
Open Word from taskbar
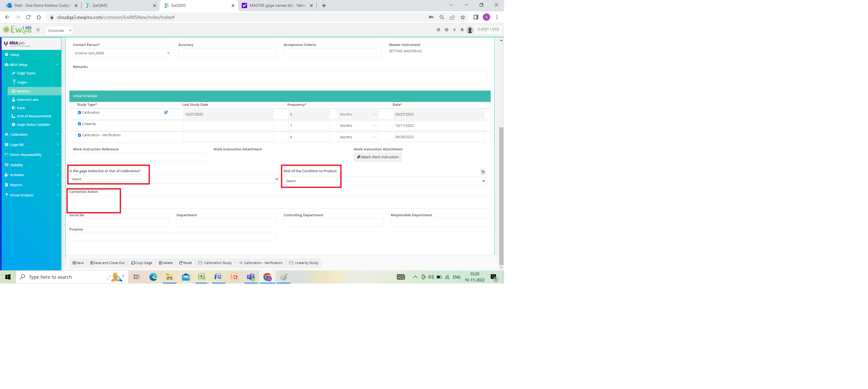pos(218,277)
